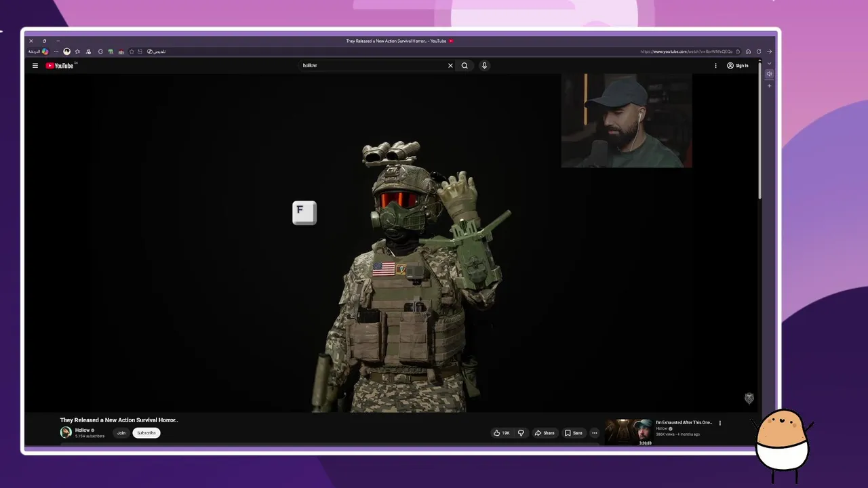This screenshot has width=868, height=488.
Task: Open the suggested video title 'I'm Exhausted After This One..'
Action: tap(684, 422)
